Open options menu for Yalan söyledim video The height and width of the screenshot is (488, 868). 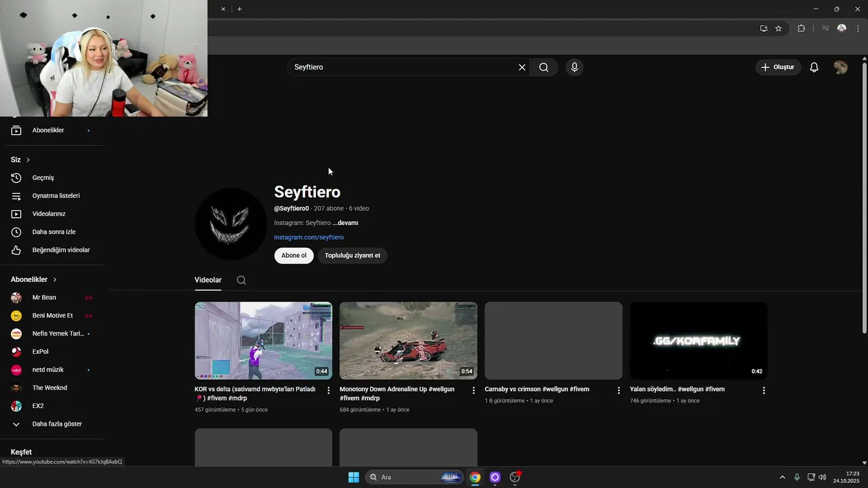pos(764,390)
